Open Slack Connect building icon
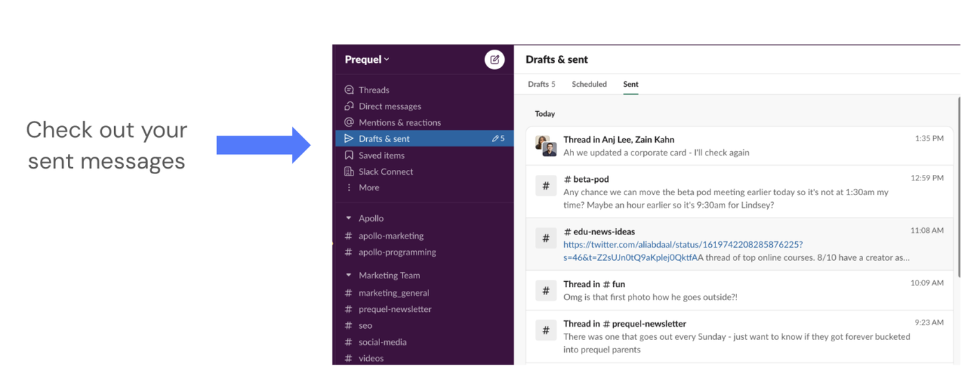980x377 pixels. point(349,171)
